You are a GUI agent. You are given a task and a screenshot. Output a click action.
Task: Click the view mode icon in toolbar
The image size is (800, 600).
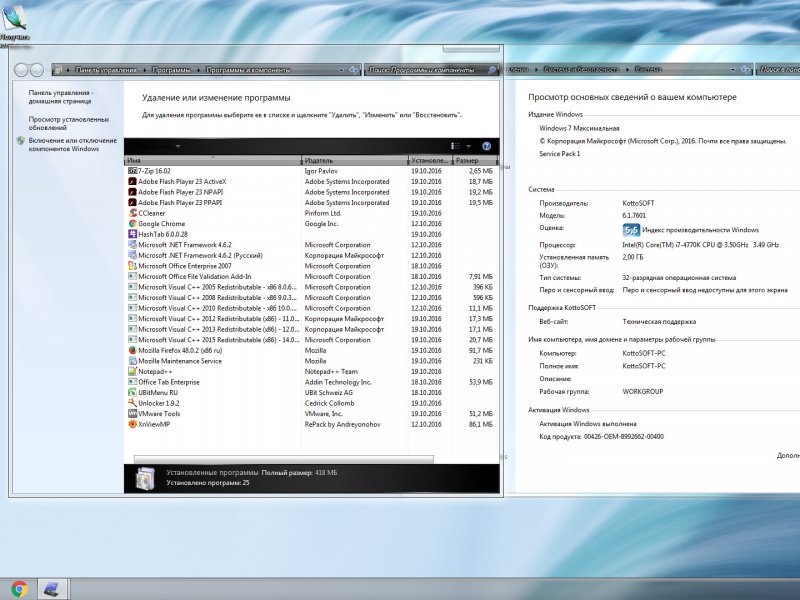(456, 146)
